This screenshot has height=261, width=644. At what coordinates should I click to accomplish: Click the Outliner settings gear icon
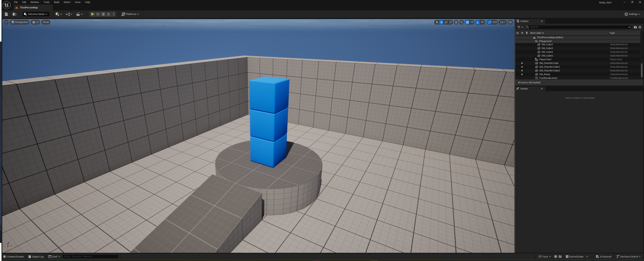tap(640, 27)
